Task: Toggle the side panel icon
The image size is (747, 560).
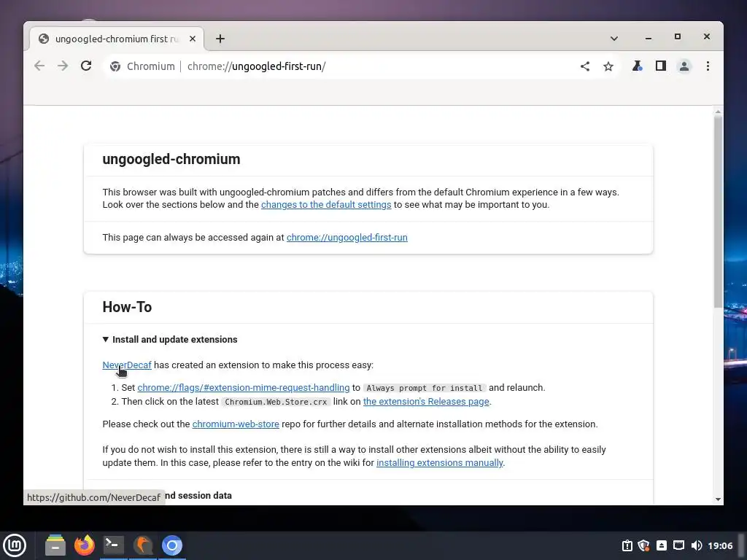Action: click(x=660, y=66)
